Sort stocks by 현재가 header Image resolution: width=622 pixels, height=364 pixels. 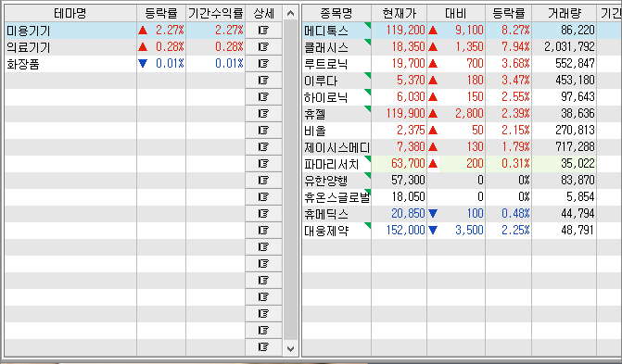click(x=400, y=14)
